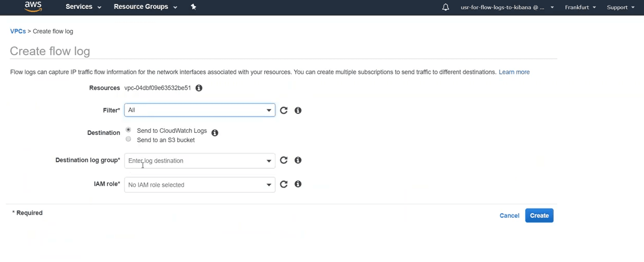Open the Filter dropdown
This screenshot has width=644, height=262.
(x=200, y=110)
